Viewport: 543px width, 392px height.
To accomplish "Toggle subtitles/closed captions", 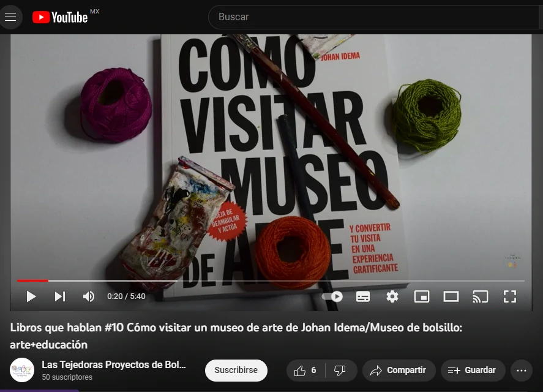I will coord(363,296).
